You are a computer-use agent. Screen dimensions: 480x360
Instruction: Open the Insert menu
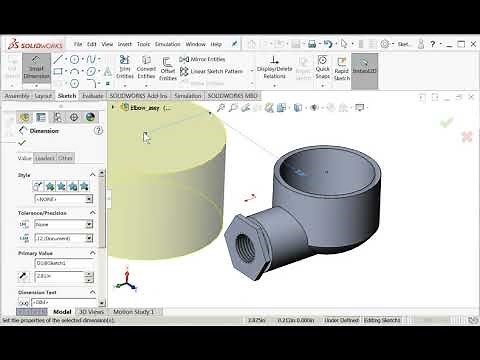point(125,44)
